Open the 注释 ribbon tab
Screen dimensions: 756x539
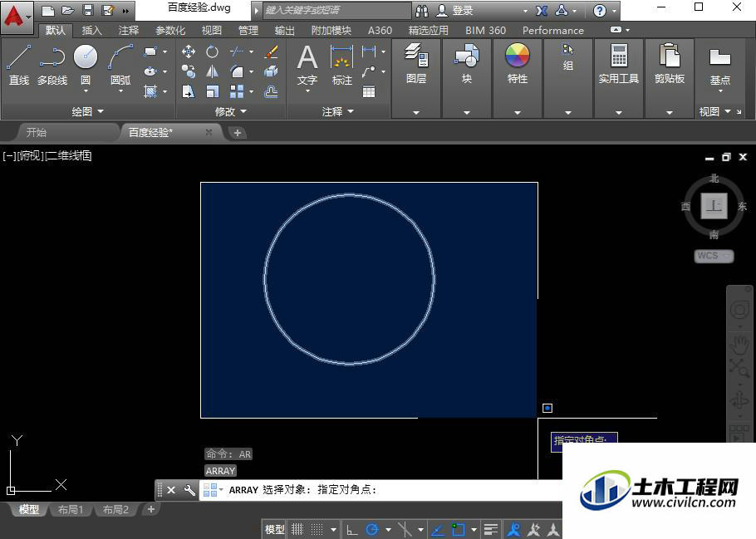[129, 31]
